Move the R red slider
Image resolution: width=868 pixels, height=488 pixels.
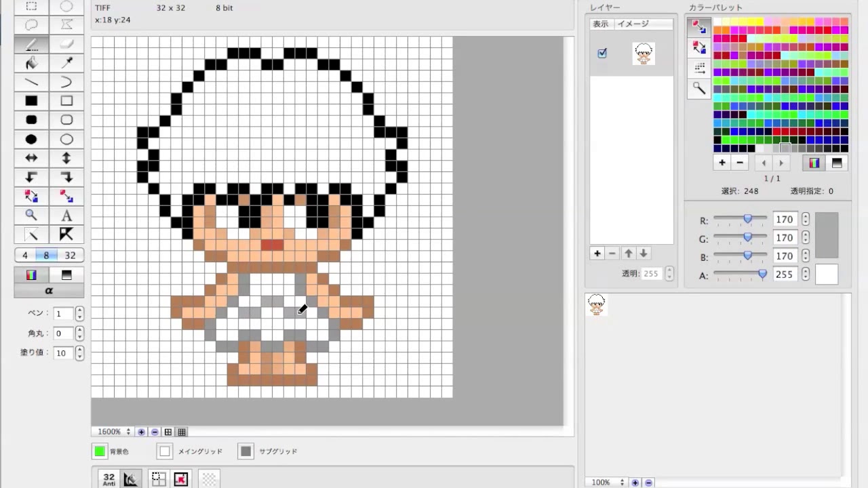(x=747, y=219)
